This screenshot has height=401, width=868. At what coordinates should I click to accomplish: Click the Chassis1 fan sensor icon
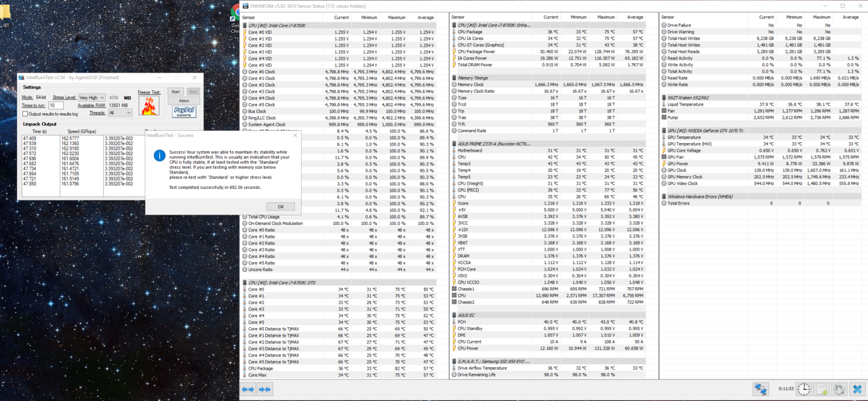coord(454,289)
